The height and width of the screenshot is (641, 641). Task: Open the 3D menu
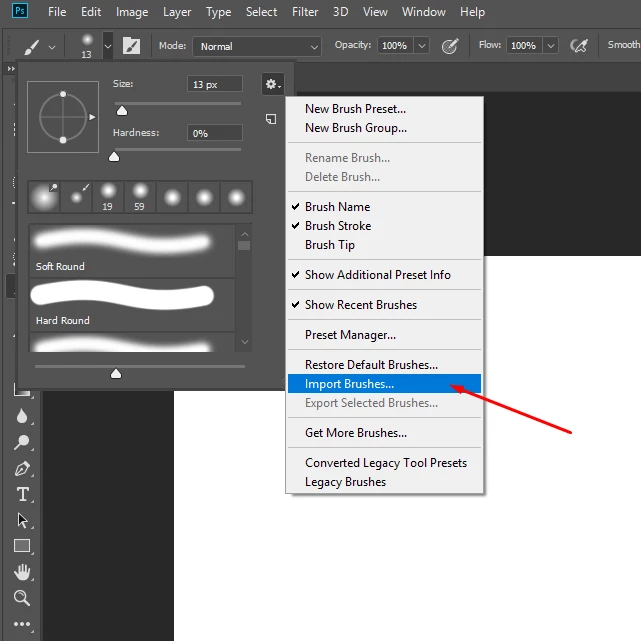pyautogui.click(x=341, y=12)
